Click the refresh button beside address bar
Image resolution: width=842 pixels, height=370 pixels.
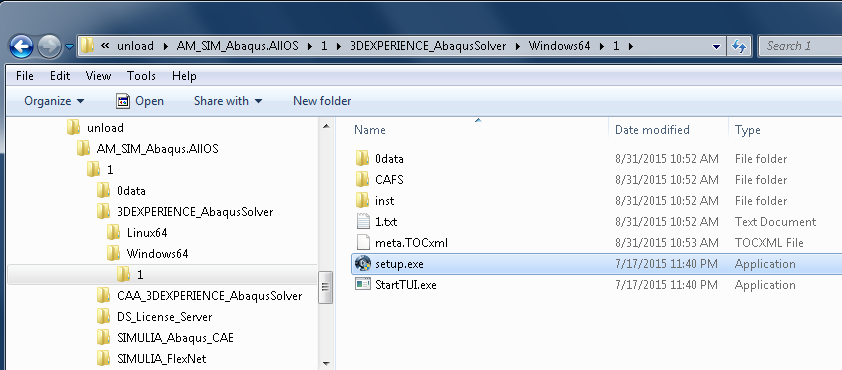click(x=739, y=46)
